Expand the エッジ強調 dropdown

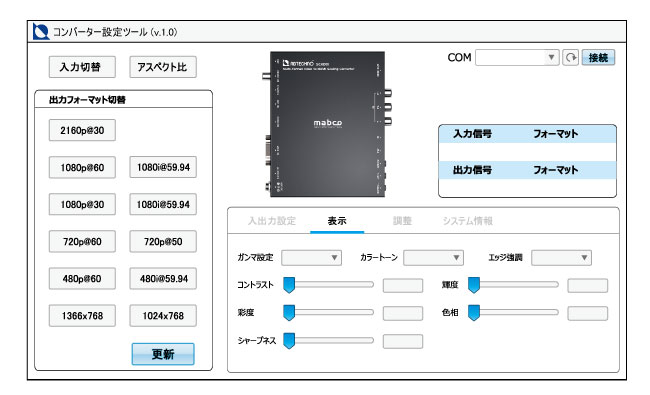click(561, 257)
